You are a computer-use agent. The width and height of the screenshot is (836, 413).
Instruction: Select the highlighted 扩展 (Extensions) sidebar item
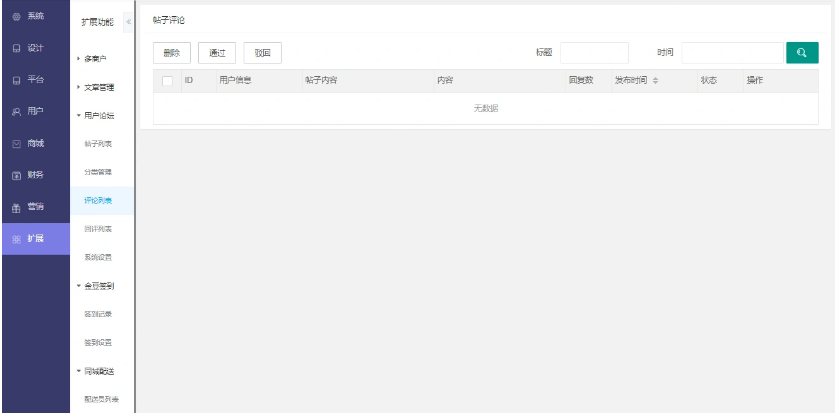point(35,239)
